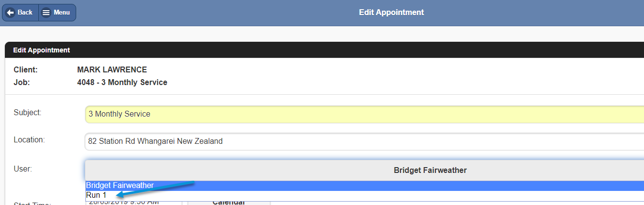Viewport: 644px width, 205px height.
Task: Click the User: label
Action: (x=23, y=169)
